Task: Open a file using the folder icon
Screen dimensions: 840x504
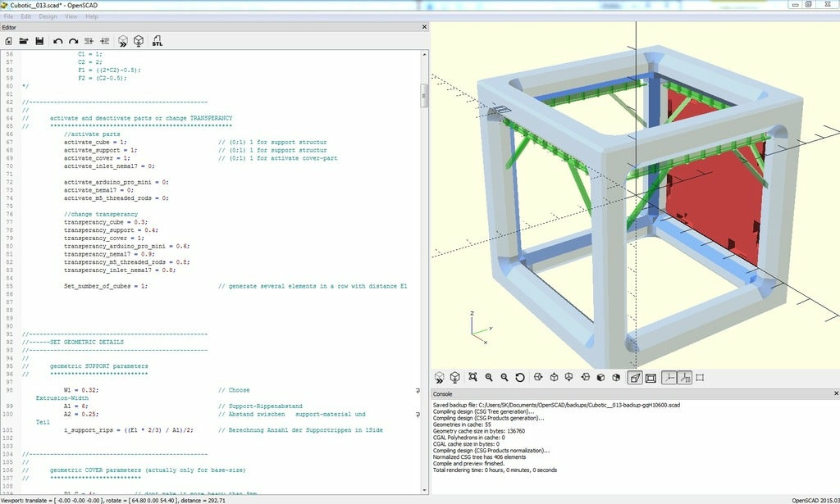Action: [24, 41]
